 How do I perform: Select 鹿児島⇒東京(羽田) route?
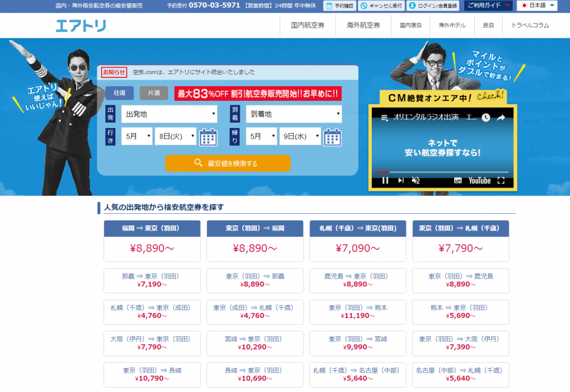click(x=358, y=281)
